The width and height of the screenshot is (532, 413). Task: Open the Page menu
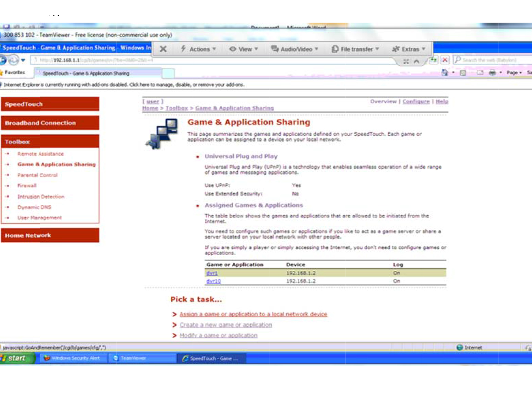click(514, 72)
